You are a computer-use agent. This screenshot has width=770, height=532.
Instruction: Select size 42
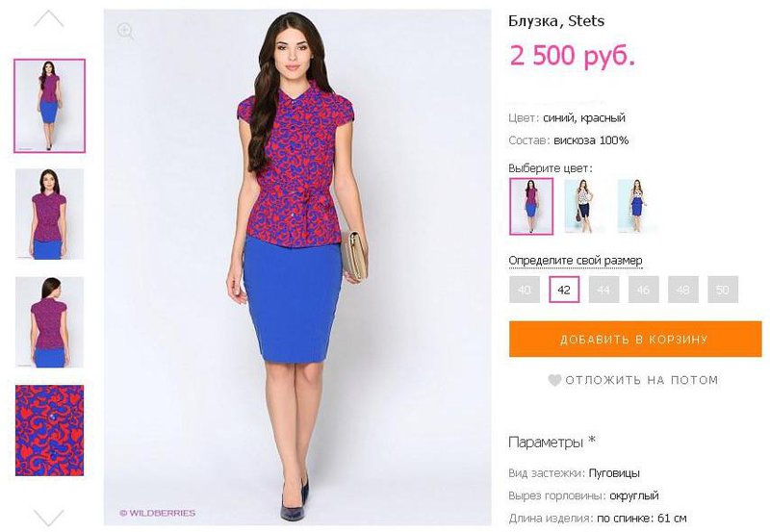pyautogui.click(x=564, y=290)
